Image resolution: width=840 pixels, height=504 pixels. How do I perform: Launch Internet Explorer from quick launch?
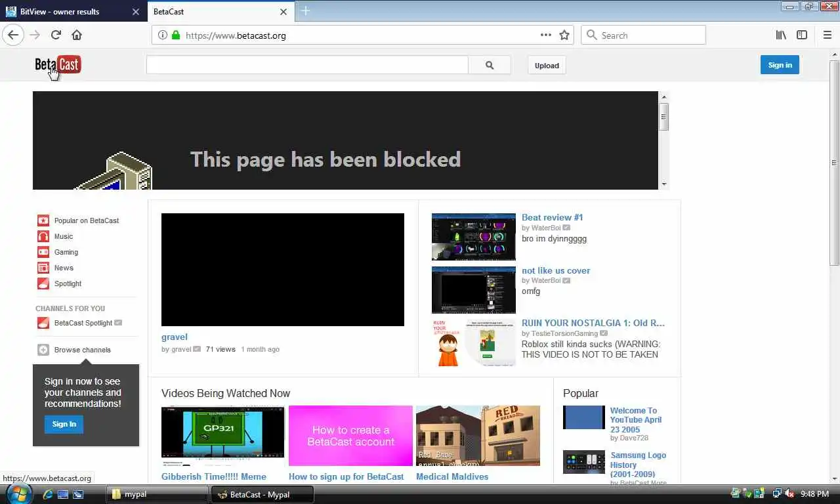pos(47,494)
